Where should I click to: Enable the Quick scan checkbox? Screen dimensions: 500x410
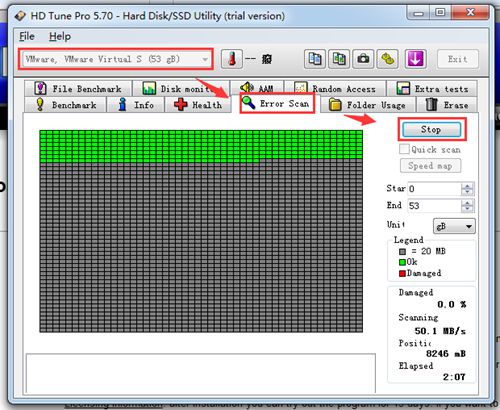point(404,149)
